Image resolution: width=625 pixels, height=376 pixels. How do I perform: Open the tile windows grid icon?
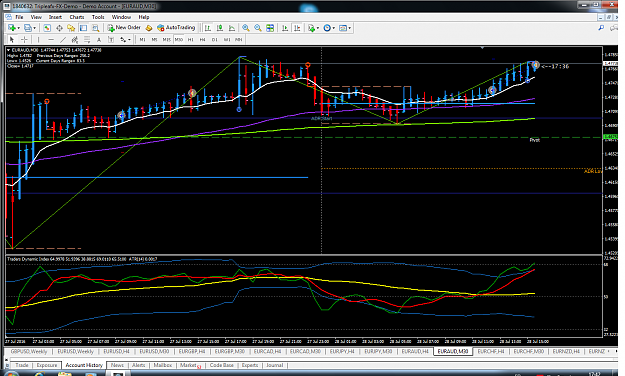(x=270, y=28)
